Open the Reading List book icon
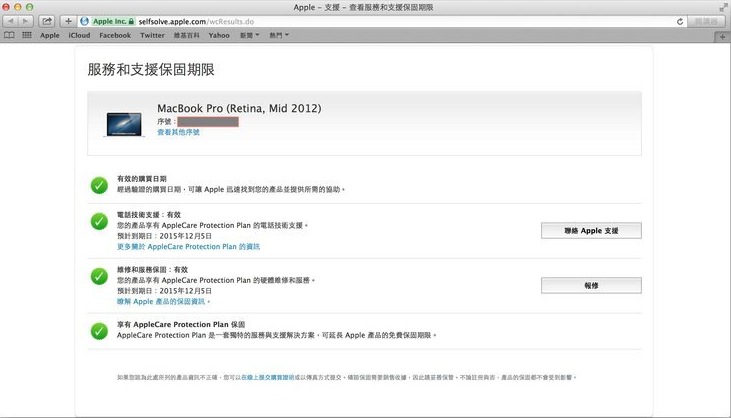This screenshot has width=731, height=418. coord(9,35)
